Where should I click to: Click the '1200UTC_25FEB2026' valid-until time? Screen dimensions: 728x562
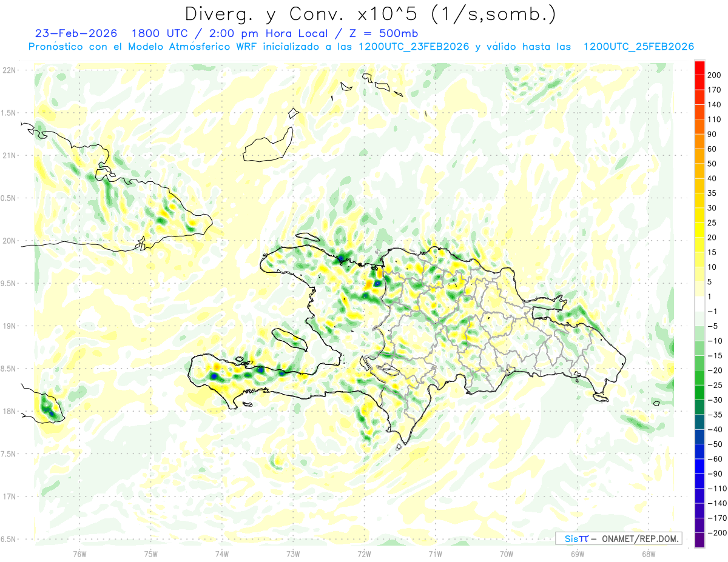[639, 47]
